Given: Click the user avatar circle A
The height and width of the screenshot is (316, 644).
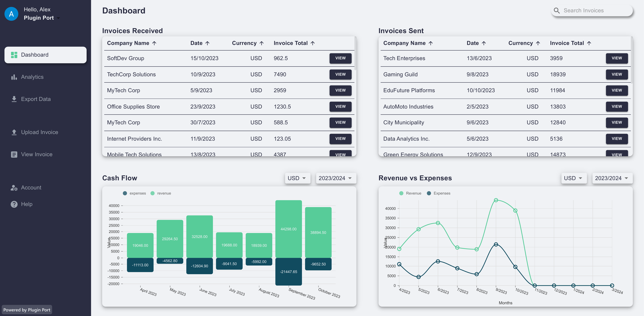Looking at the screenshot, I should [x=11, y=14].
